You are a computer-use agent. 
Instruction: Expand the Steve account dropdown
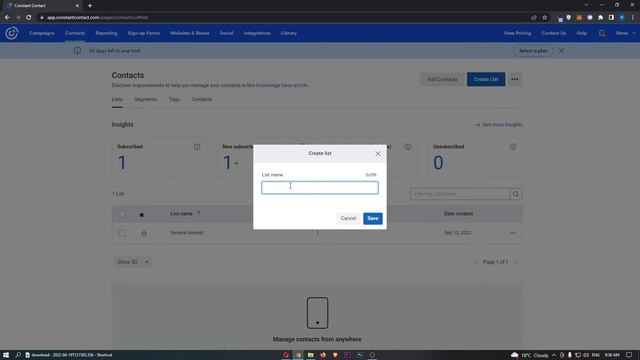pos(625,33)
